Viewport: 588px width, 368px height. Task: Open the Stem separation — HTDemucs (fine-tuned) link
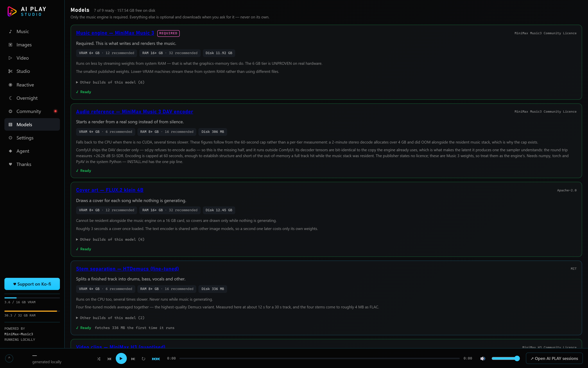tap(127, 269)
